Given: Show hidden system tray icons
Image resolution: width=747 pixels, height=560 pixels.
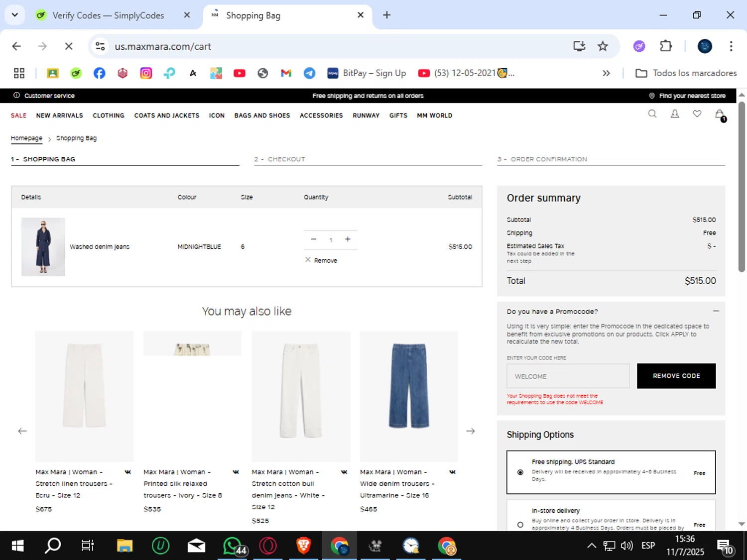Looking at the screenshot, I should 591,546.
